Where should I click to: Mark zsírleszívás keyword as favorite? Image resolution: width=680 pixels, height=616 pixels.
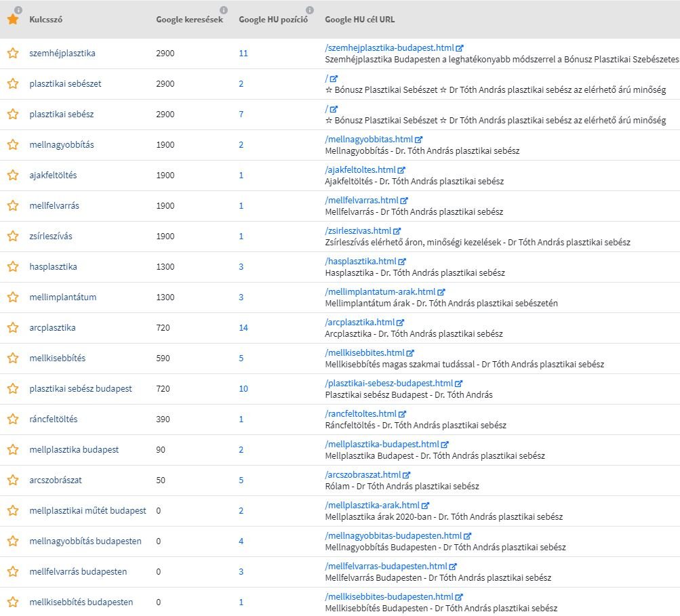(12, 237)
